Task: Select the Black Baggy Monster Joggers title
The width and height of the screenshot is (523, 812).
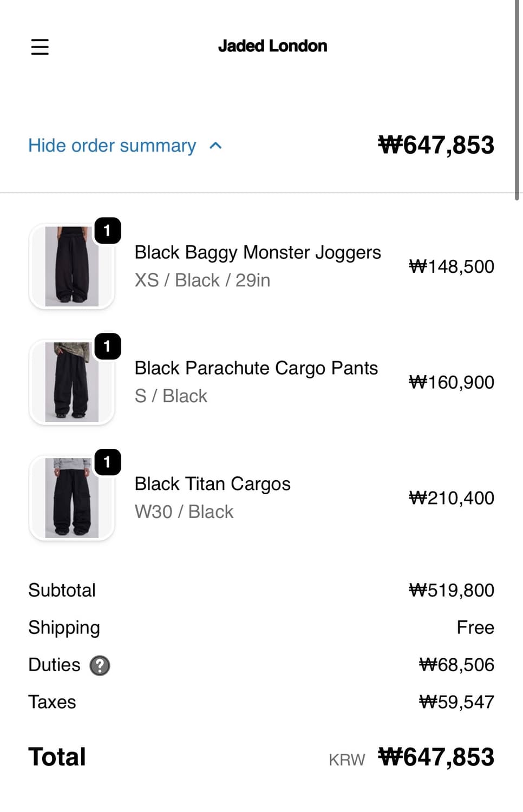Action: pyautogui.click(x=258, y=252)
